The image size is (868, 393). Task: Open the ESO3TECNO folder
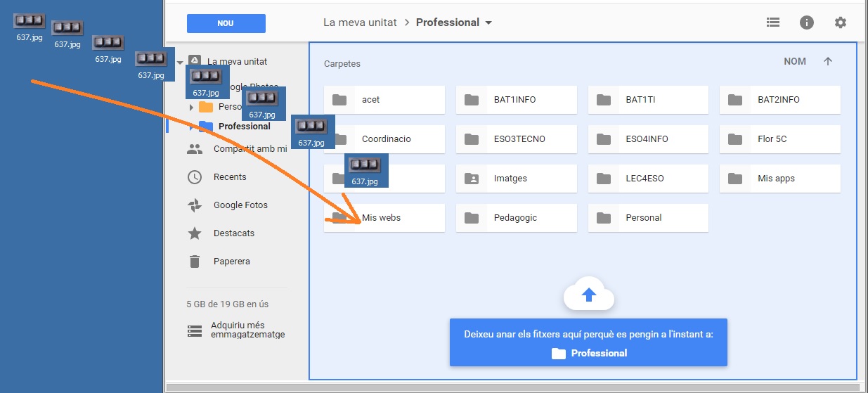(517, 139)
